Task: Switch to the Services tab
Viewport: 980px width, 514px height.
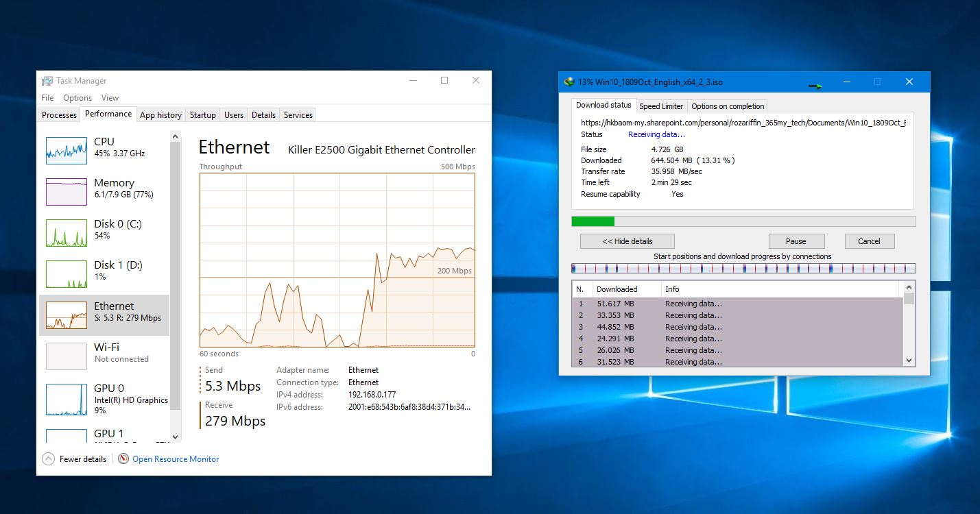Action: point(298,115)
